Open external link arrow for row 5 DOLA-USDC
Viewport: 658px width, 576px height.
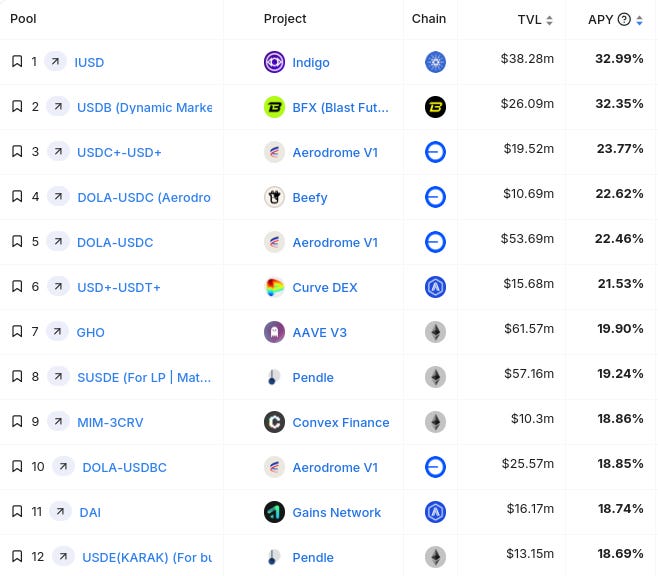click(x=58, y=242)
